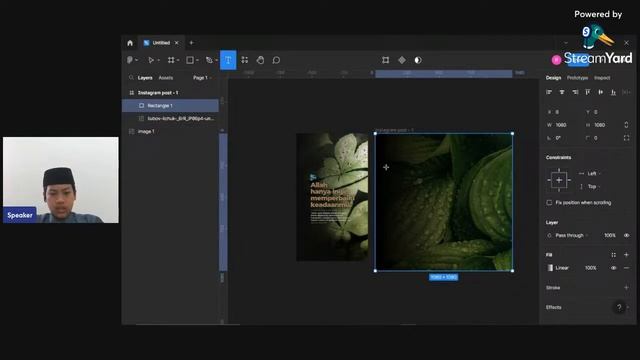Viewport: 640px width, 360px height.
Task: Add a stroke with plus icon
Action: (627, 288)
